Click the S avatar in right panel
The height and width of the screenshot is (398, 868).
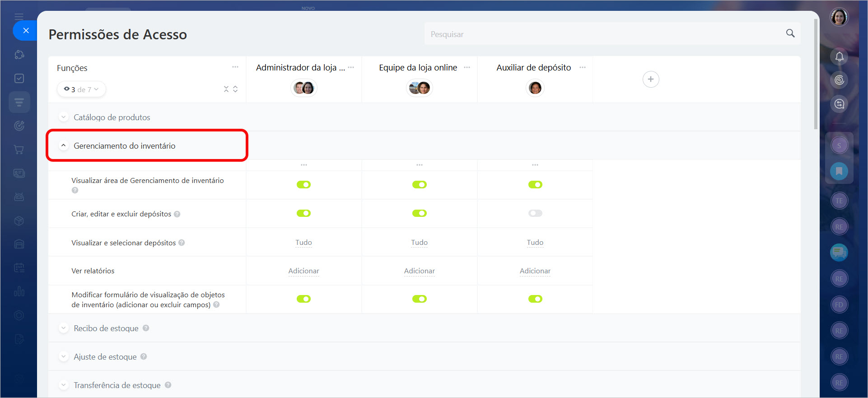(839, 145)
